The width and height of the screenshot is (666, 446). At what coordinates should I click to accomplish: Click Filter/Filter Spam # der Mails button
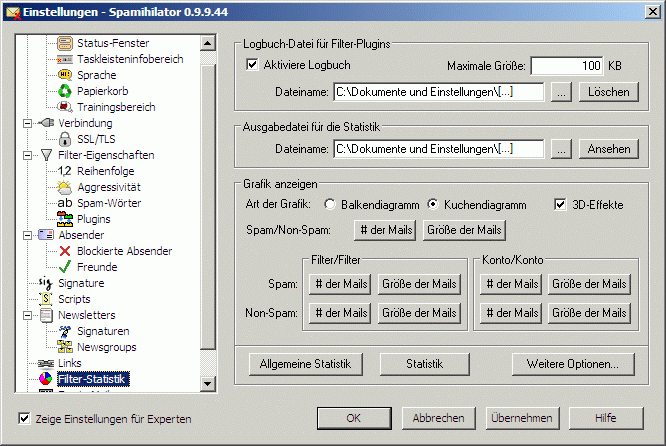340,284
